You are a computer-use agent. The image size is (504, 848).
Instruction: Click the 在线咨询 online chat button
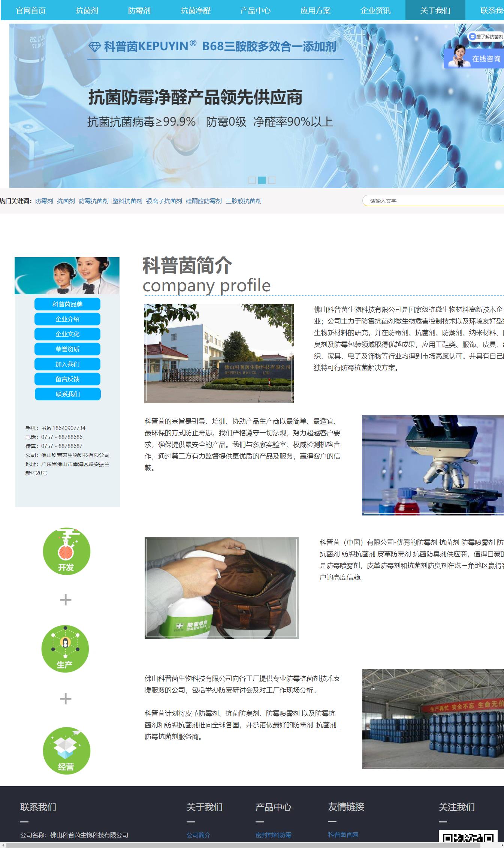tap(474, 58)
